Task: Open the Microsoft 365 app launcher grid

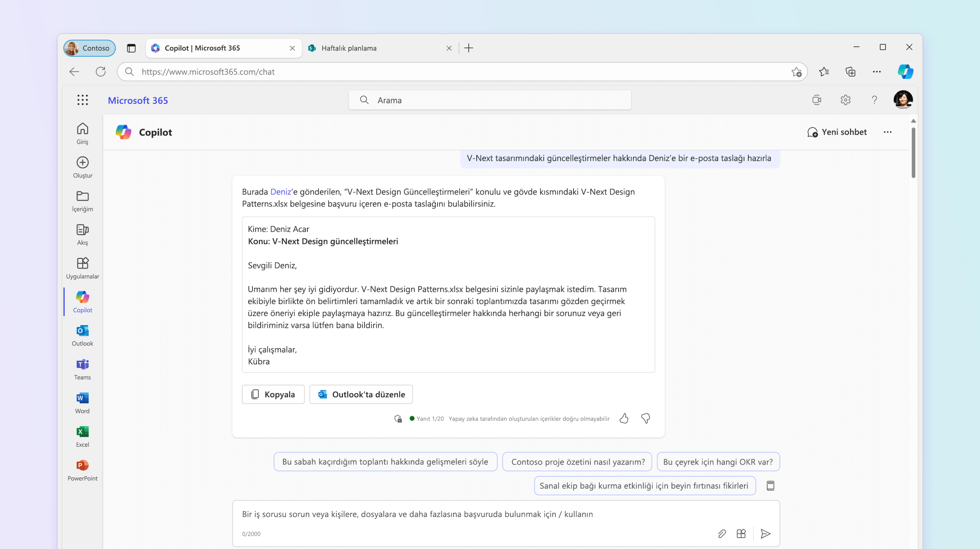Action: [82, 100]
